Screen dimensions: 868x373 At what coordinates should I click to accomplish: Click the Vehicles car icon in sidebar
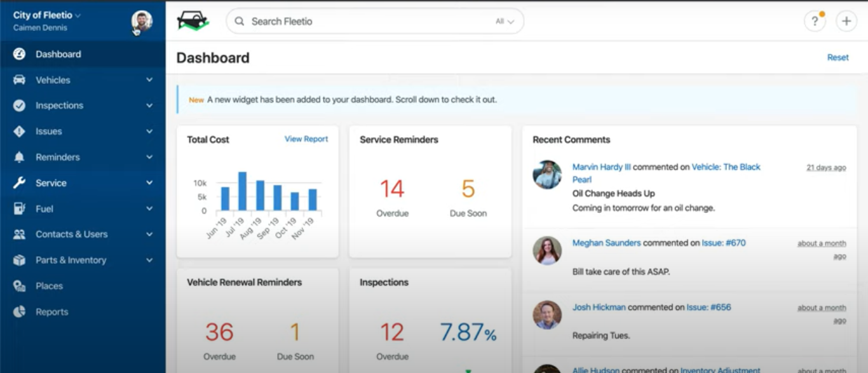click(19, 80)
